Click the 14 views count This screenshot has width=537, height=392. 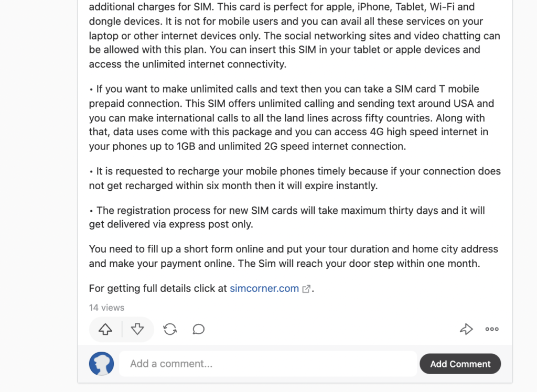[x=106, y=308]
